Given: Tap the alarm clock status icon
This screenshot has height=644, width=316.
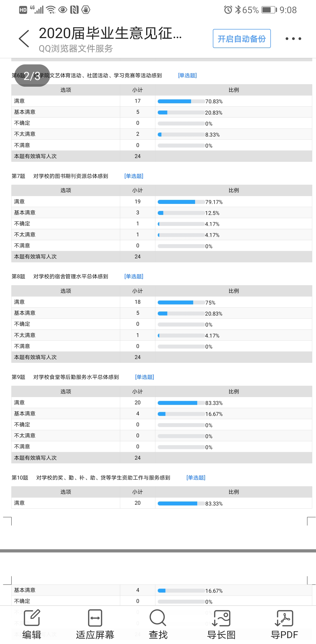Looking at the screenshot, I should tap(228, 10).
